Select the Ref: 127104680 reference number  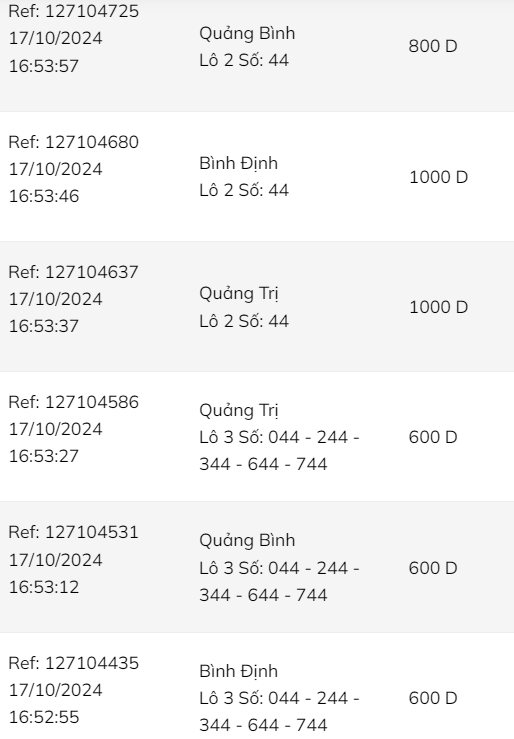click(73, 142)
